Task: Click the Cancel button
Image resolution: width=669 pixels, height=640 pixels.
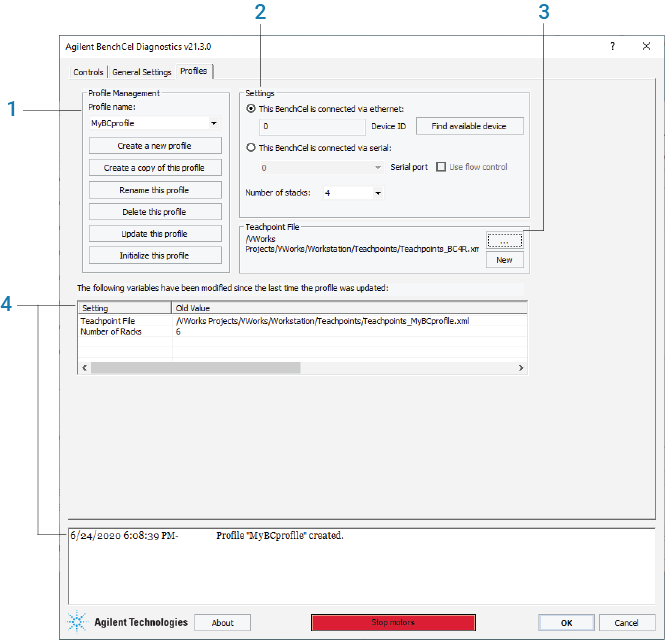Action: pyautogui.click(x=627, y=623)
